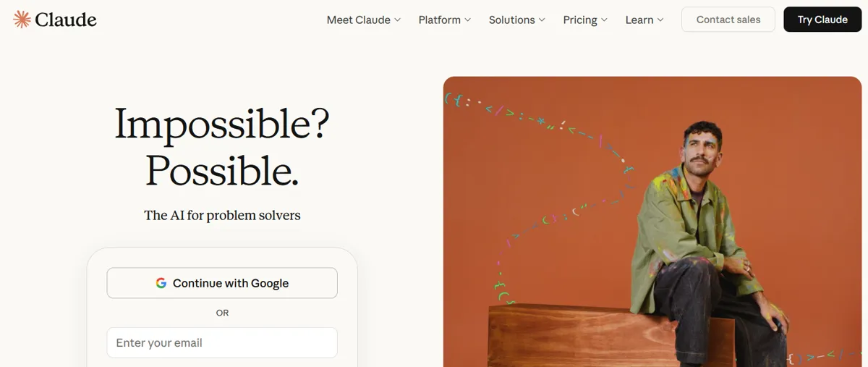Click the "The AI for problem solvers" tagline

pos(222,215)
